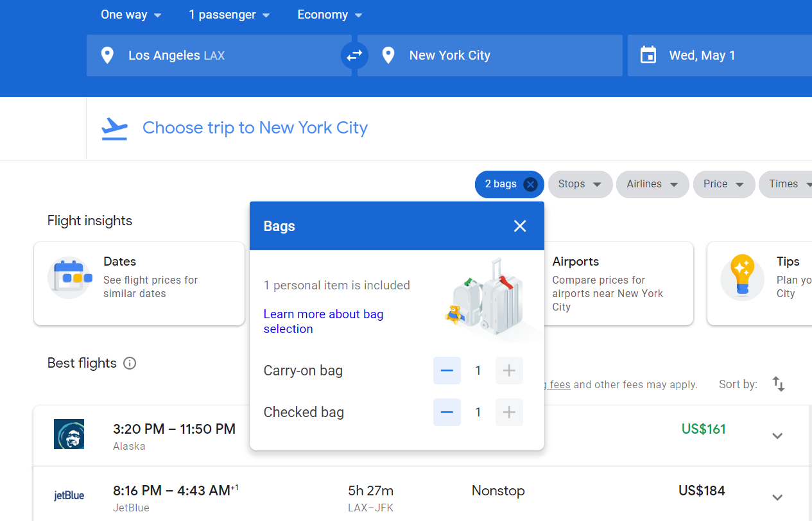Click the Tips lightbulb icon
Viewport: 812px width, 521px height.
[x=742, y=277]
